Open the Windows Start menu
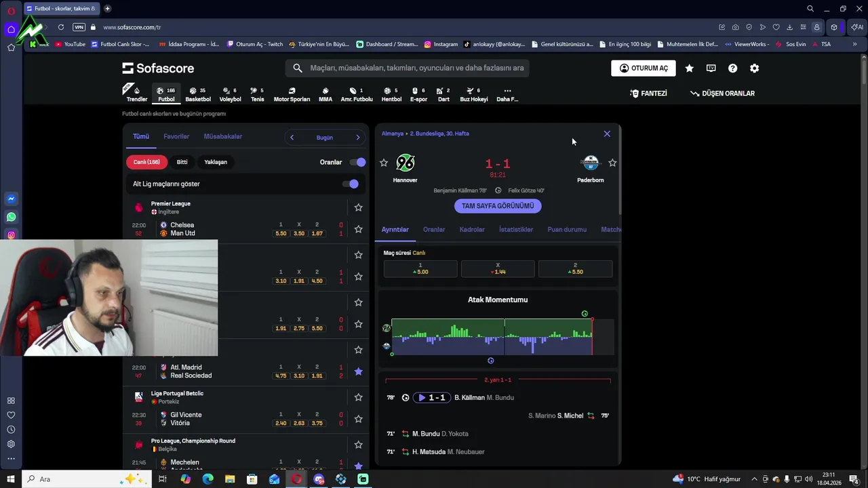 tap(11, 479)
